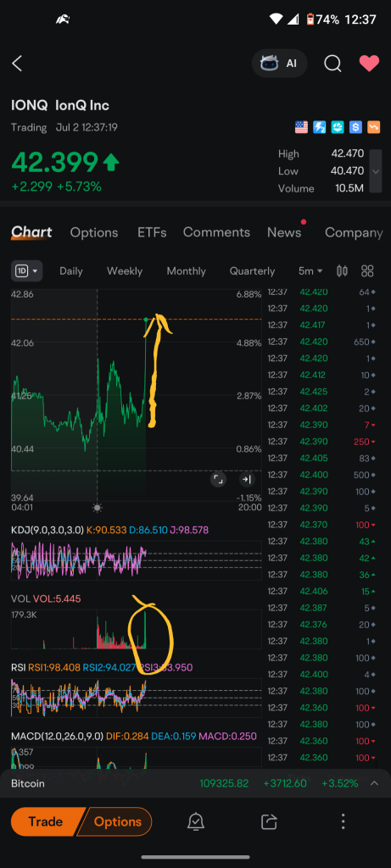Open the News tab

284,232
